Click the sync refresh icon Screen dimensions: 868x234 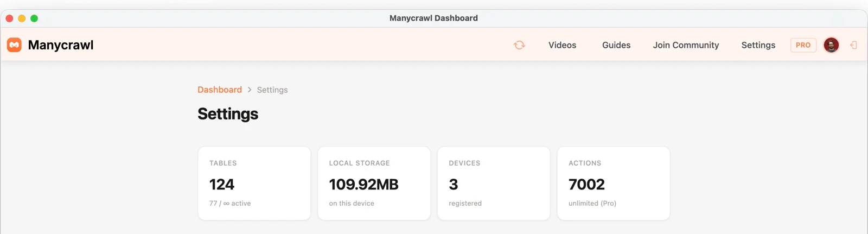(519, 45)
